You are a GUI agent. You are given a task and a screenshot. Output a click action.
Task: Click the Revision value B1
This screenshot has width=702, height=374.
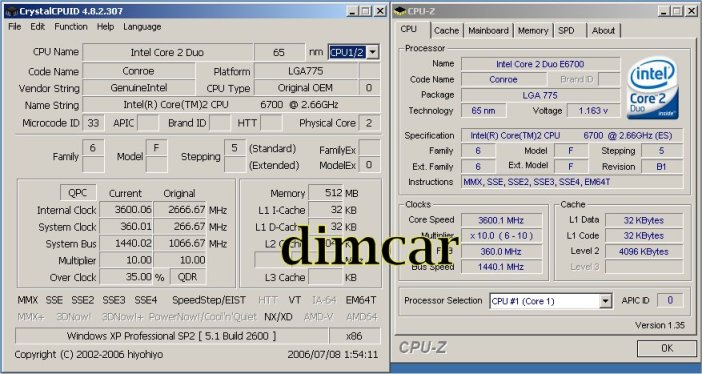[x=661, y=167]
